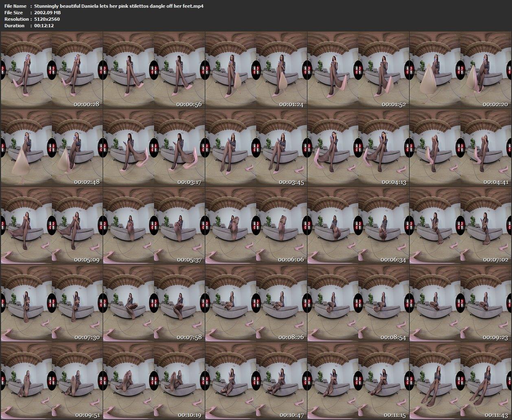This screenshot has height=420, width=512.
Task: Click the frame at 00:06:06
Action: [256, 226]
